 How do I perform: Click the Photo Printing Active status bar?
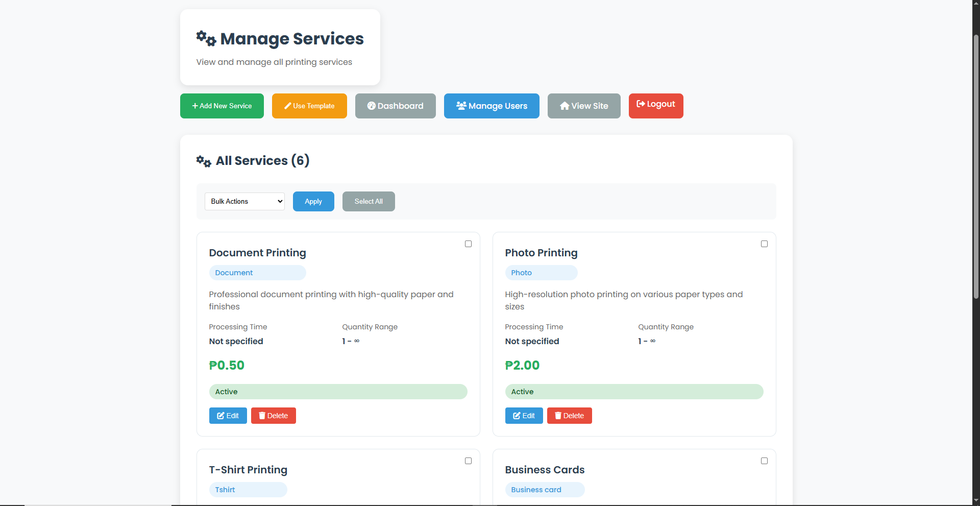634,392
